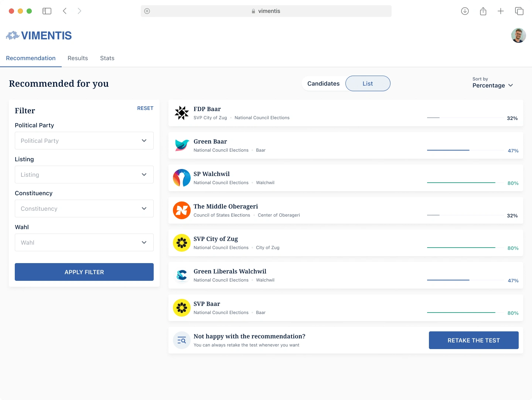Click SVP Baar 80% value
This screenshot has height=400, width=532.
point(513,313)
